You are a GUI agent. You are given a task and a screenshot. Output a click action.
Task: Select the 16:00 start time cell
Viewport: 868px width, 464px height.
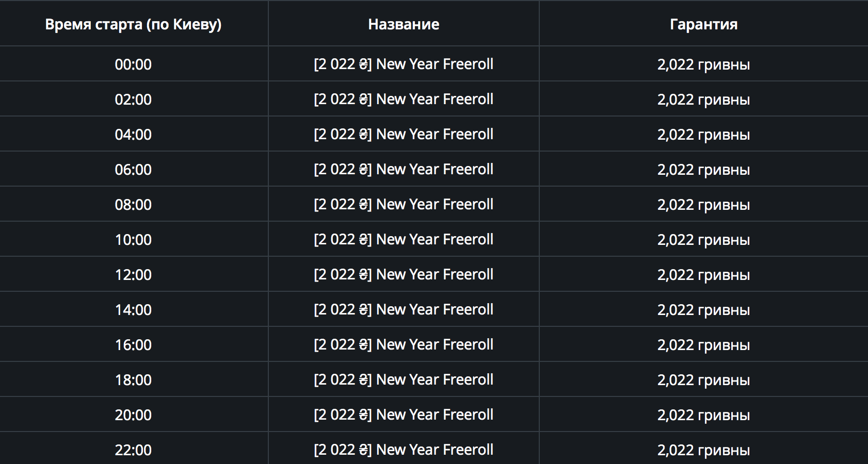click(133, 345)
